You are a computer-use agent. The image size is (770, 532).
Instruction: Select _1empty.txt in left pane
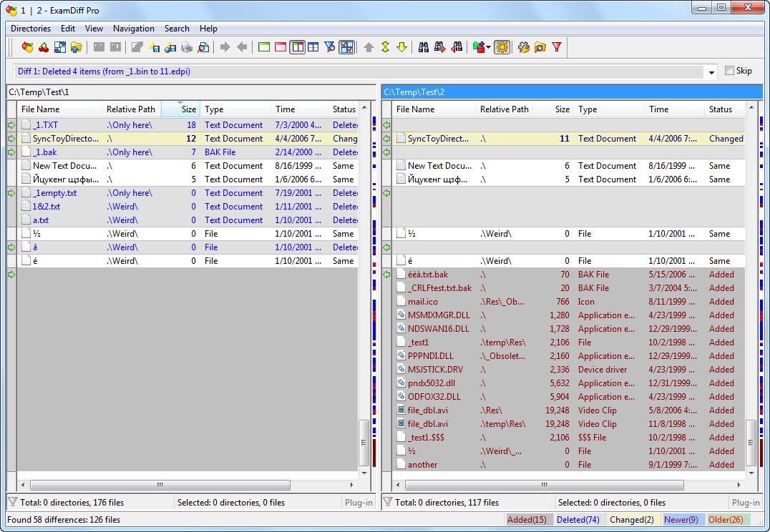point(187,193)
